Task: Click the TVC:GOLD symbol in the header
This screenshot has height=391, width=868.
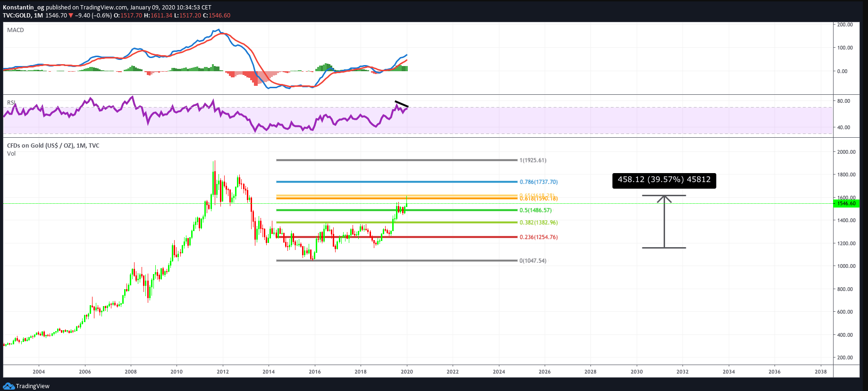Action: pos(17,16)
